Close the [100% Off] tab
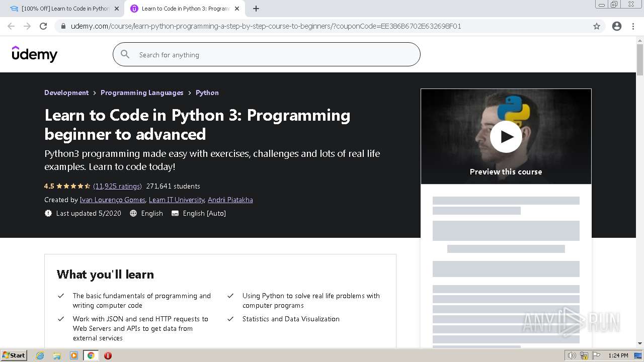Image resolution: width=644 pixels, height=362 pixels. 117,9
